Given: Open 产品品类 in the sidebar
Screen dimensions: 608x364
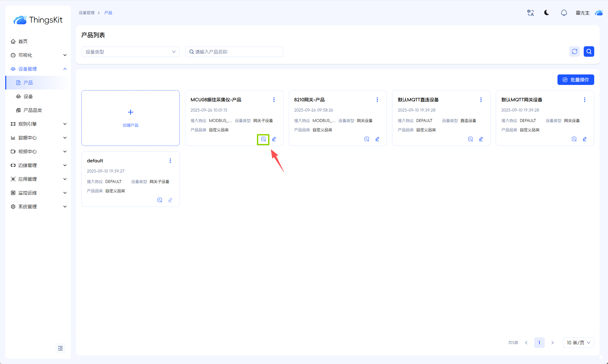Looking at the screenshot, I should coord(32,110).
